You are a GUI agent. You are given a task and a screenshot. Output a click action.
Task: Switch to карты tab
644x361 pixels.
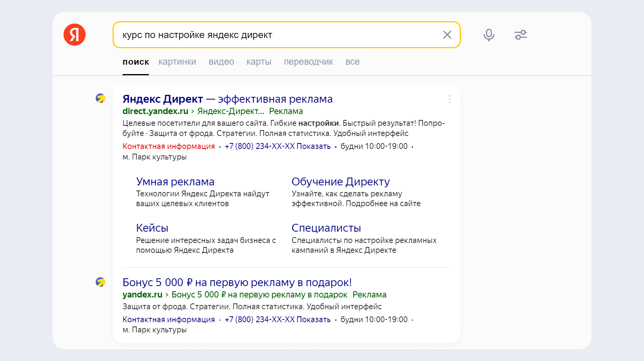259,62
